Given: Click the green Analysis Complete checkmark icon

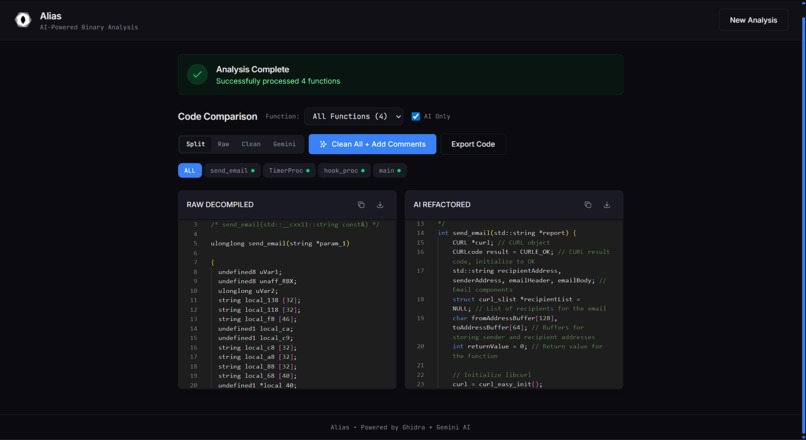Looking at the screenshot, I should tap(197, 75).
